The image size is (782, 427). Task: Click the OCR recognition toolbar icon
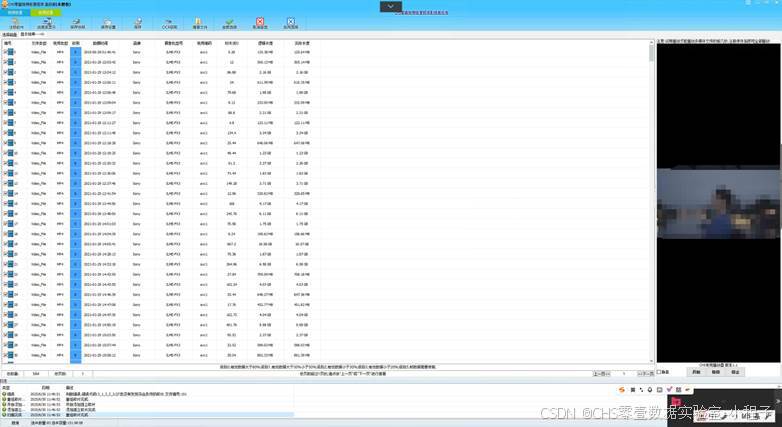[x=169, y=23]
